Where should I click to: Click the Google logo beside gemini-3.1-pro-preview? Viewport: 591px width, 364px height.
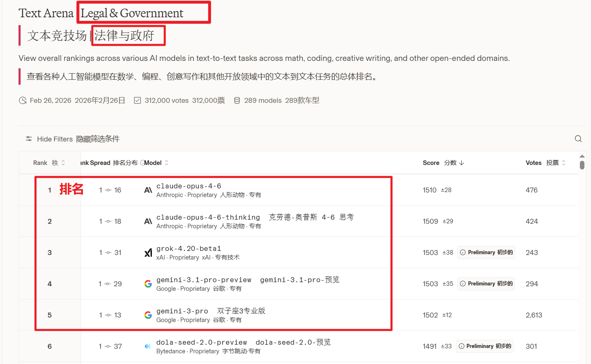click(x=148, y=284)
